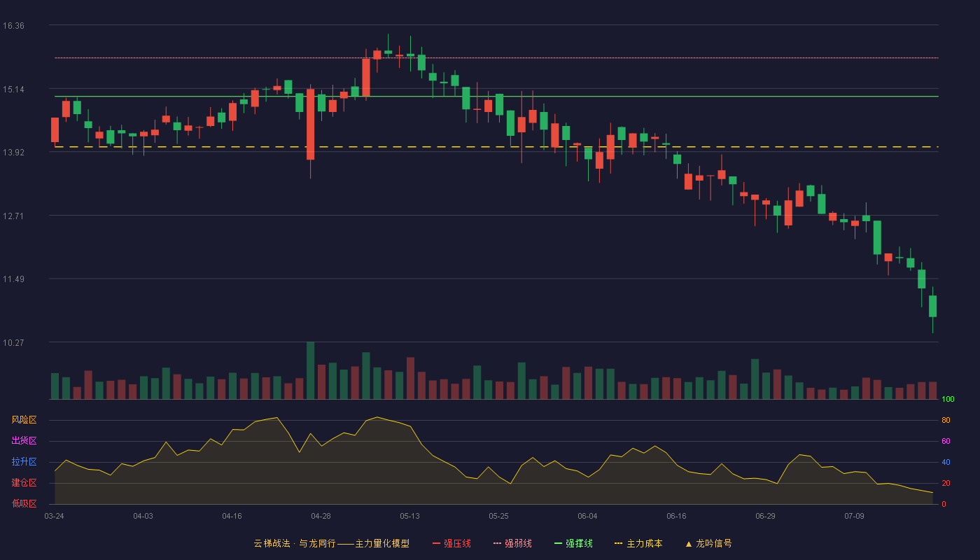Click the red 强压线 legend line marker

click(437, 543)
